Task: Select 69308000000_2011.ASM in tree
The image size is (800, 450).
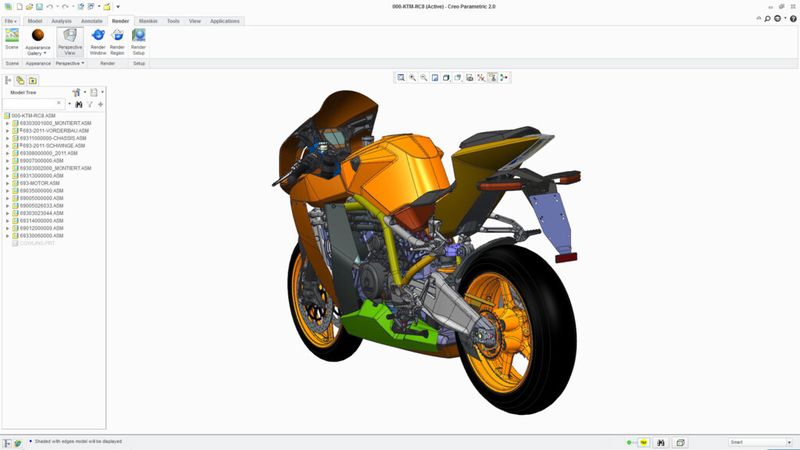Action: tap(48, 153)
